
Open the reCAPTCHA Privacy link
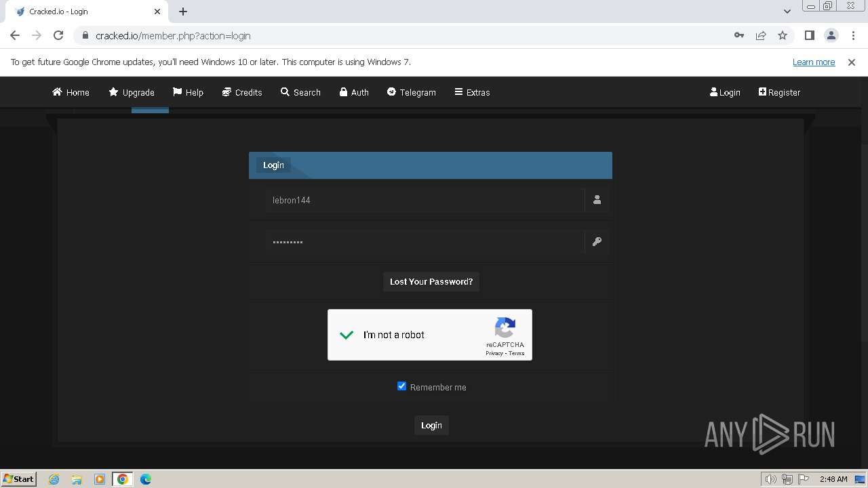click(x=494, y=353)
